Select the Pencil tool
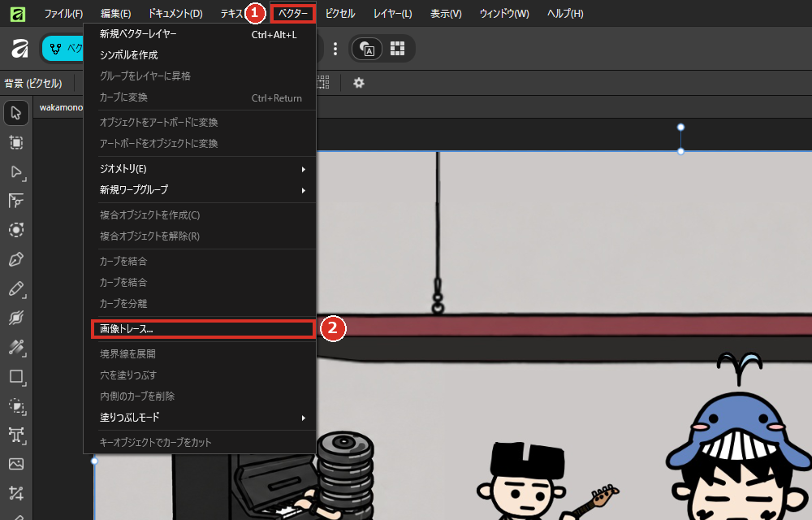812x520 pixels. point(16,288)
